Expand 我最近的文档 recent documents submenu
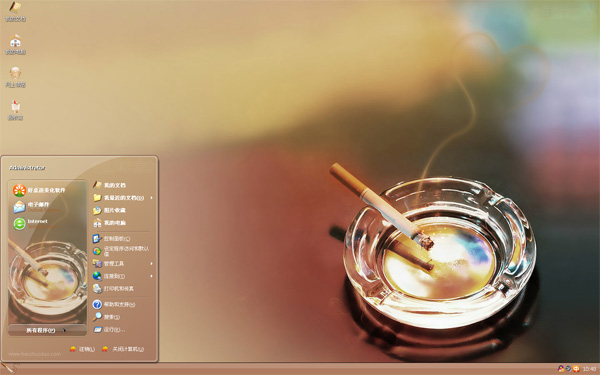This screenshot has width=600, height=375. (123, 198)
